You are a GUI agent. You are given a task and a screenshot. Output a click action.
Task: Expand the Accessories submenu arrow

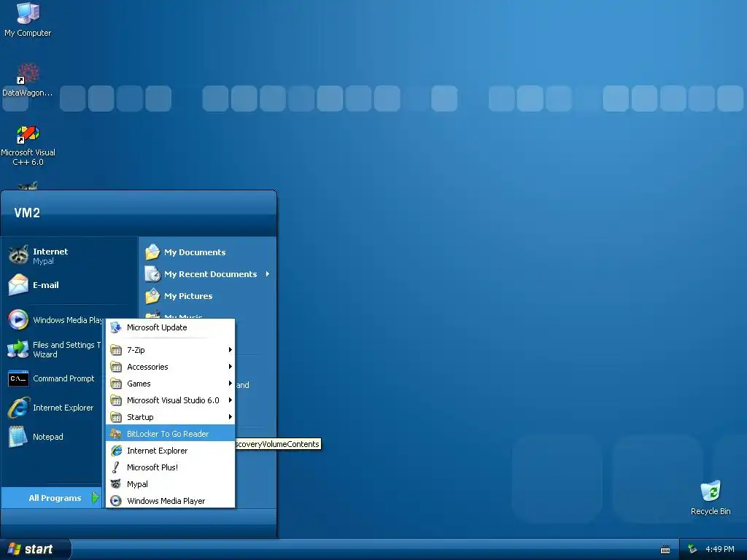point(230,367)
